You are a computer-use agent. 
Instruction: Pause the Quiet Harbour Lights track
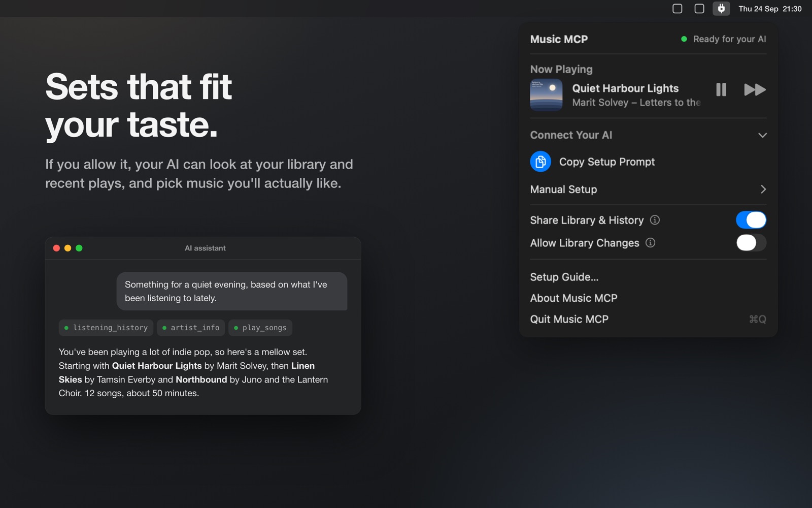(721, 89)
